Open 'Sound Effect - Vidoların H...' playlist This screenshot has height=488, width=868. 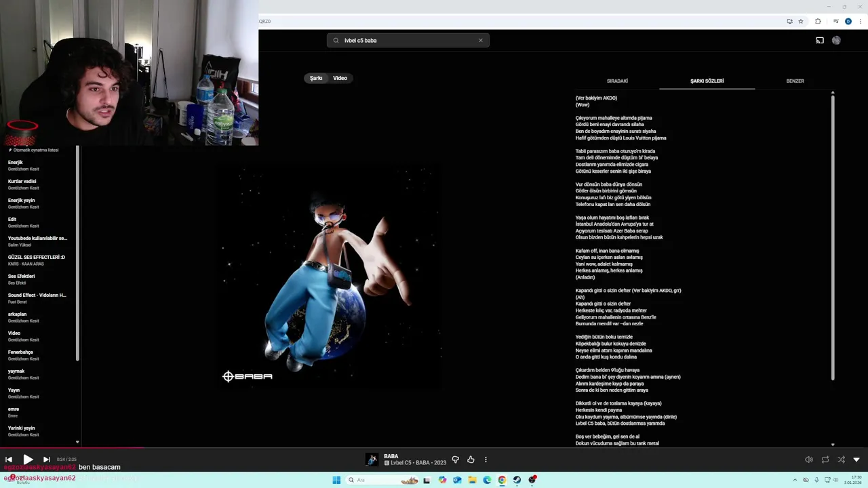[38, 298]
